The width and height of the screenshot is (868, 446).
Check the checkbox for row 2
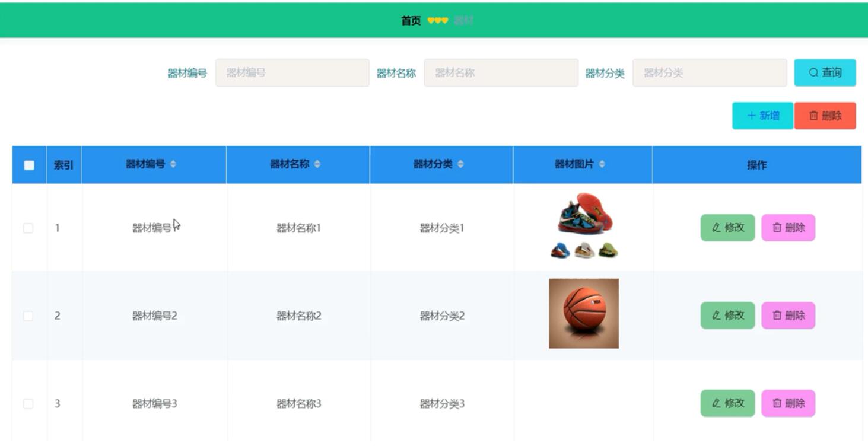click(x=28, y=316)
